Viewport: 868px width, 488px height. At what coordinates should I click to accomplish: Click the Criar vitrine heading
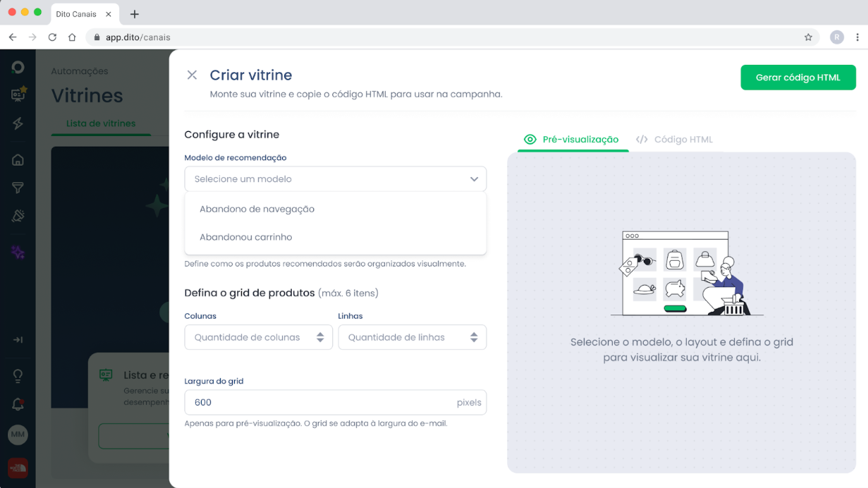click(x=251, y=75)
